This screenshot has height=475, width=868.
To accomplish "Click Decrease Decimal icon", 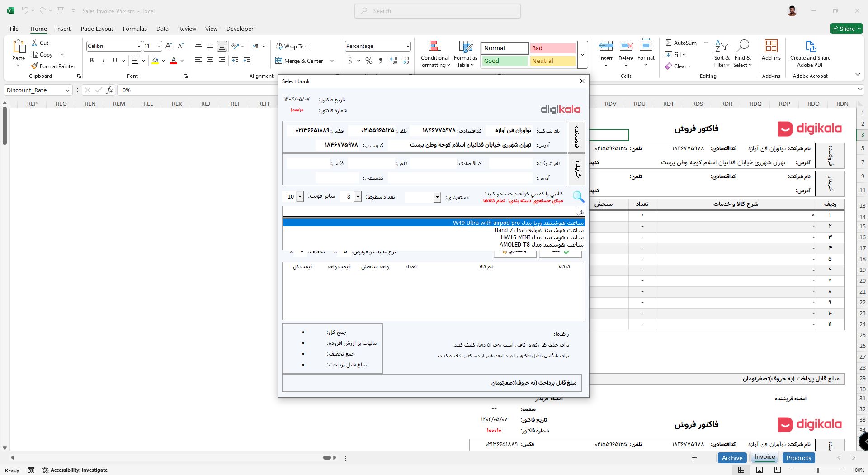I will click(406, 61).
